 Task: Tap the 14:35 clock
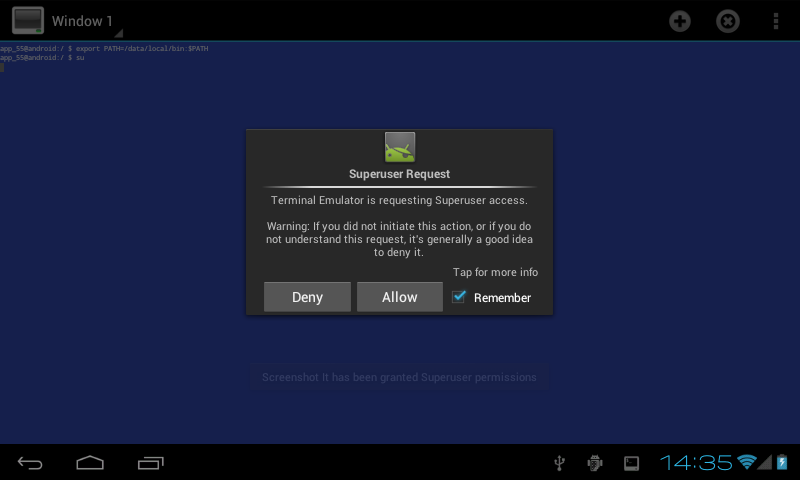coord(696,463)
